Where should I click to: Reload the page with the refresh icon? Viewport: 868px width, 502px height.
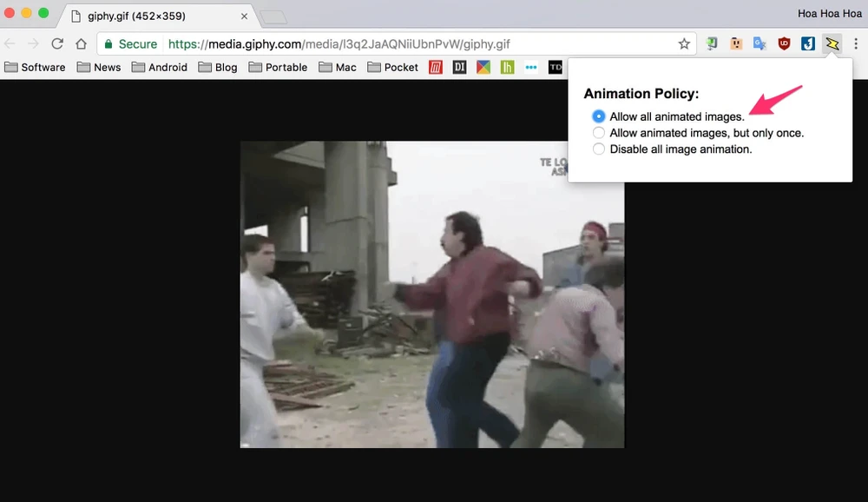point(57,43)
